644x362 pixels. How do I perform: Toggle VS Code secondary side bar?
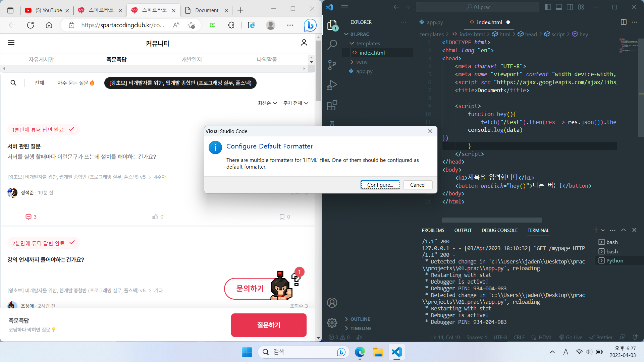tap(570, 7)
